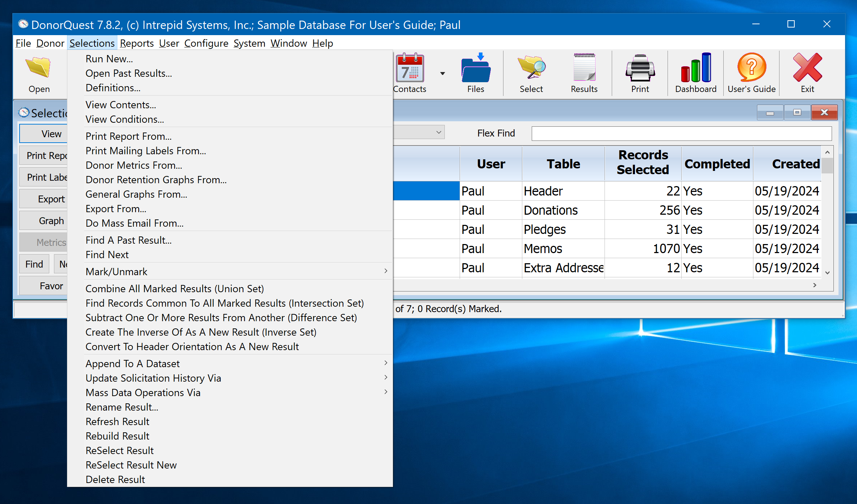This screenshot has width=857, height=504.
Task: Click the horizontal scrollbar right arrow
Action: (815, 285)
